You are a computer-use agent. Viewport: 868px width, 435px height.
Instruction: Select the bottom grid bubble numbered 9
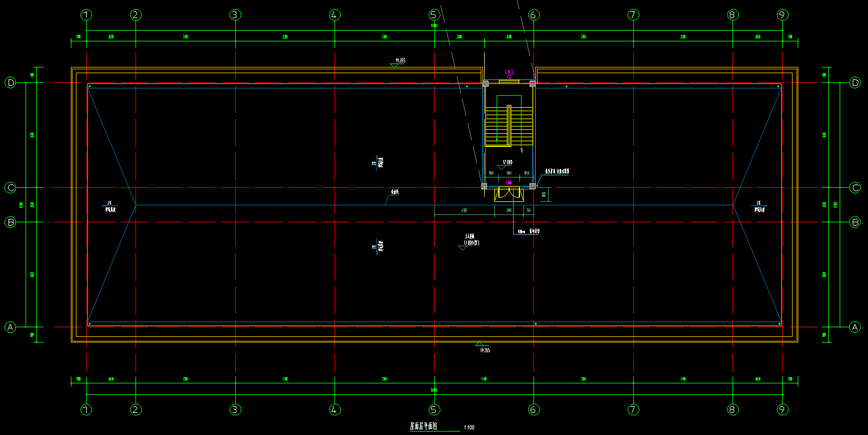click(x=782, y=409)
